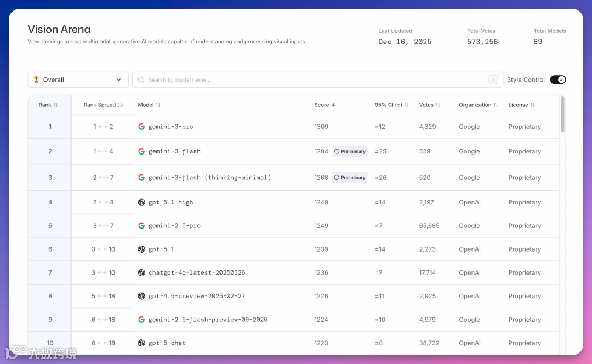Click the trophy icon in Overall selector

pyautogui.click(x=36, y=79)
